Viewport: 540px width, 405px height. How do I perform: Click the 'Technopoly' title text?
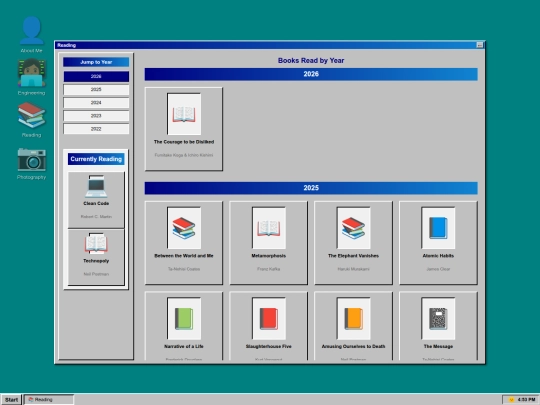96,261
